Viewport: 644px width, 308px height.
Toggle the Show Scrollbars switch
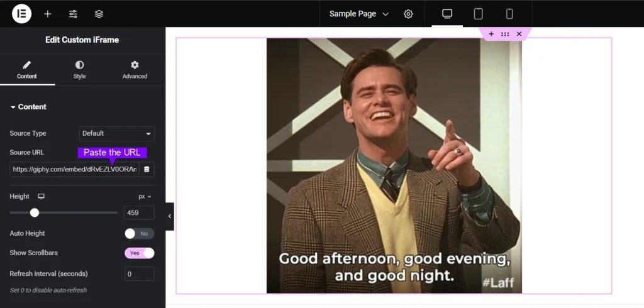139,253
